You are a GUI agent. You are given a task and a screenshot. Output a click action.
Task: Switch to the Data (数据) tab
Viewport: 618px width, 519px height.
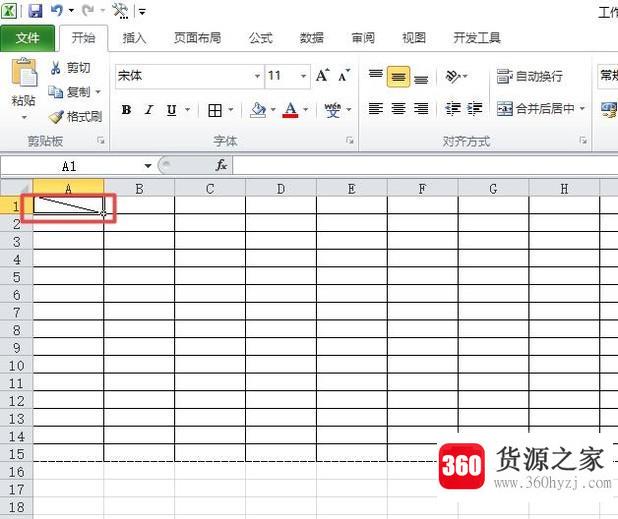point(311,38)
